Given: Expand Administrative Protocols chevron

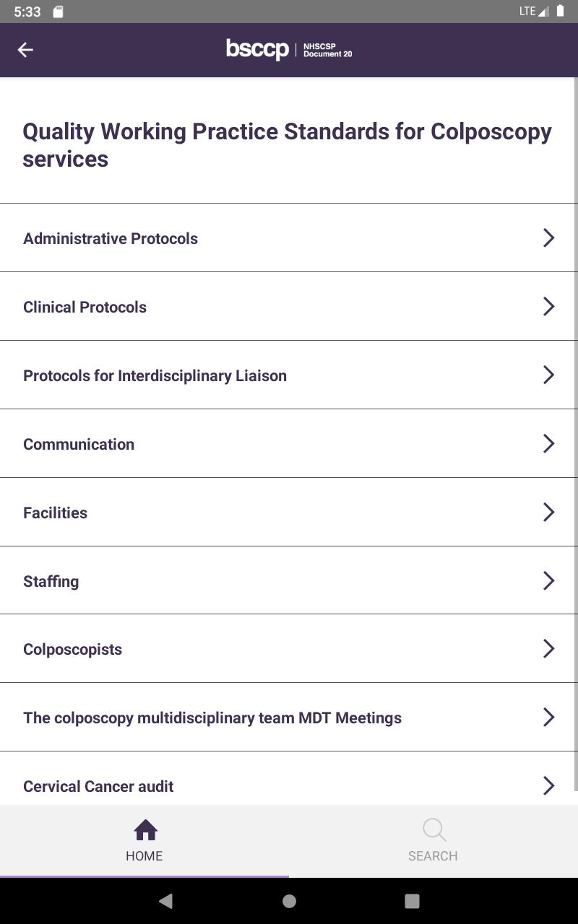Looking at the screenshot, I should pyautogui.click(x=548, y=237).
